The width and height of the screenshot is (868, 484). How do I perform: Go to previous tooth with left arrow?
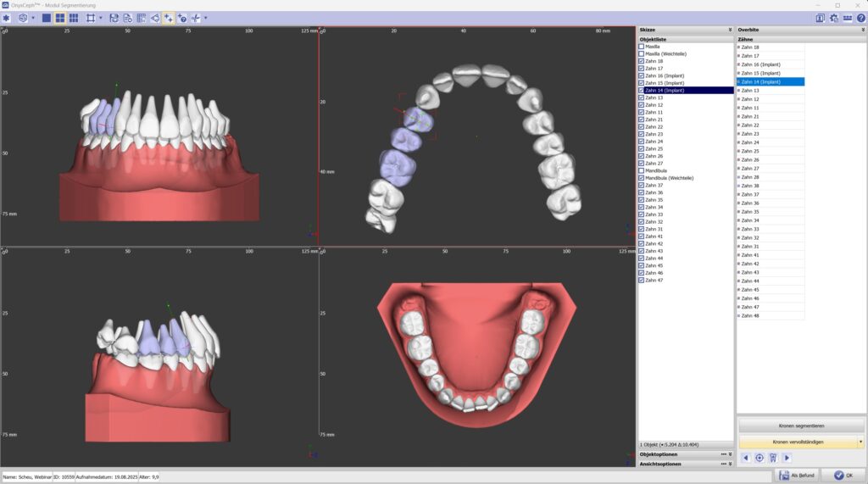746,458
